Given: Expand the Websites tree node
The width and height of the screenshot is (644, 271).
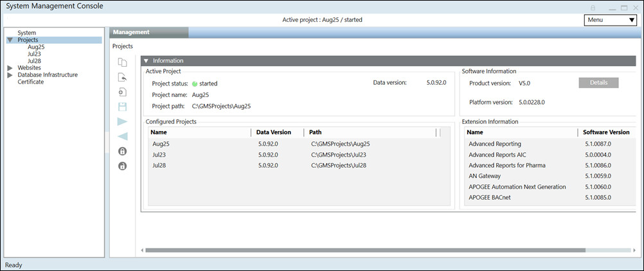Looking at the screenshot, I should click(x=10, y=67).
